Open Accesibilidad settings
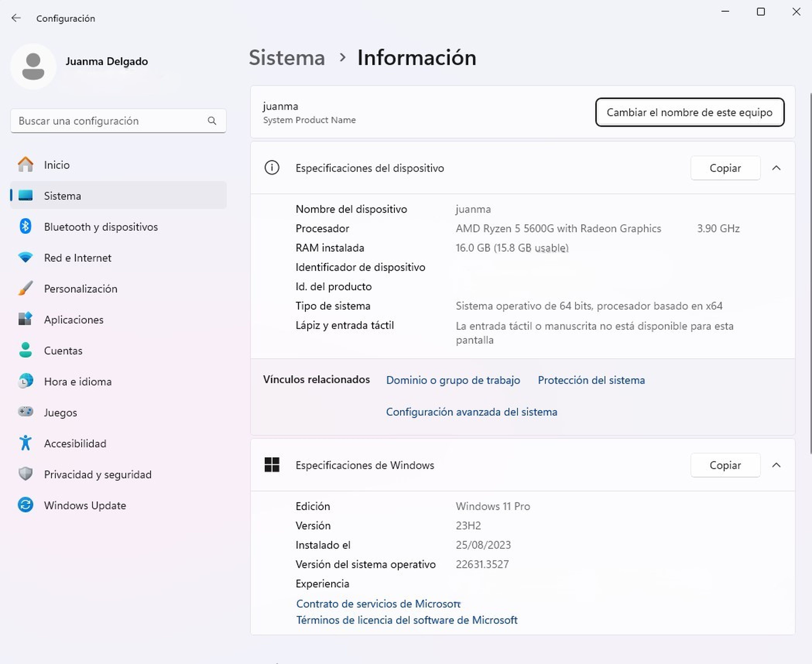The image size is (812, 664). (x=118, y=443)
